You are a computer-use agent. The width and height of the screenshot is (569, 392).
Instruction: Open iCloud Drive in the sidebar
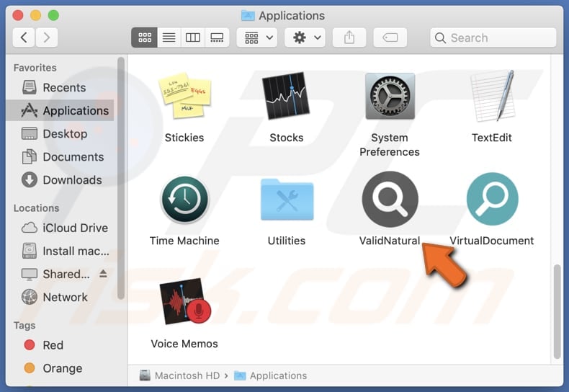[x=60, y=228]
